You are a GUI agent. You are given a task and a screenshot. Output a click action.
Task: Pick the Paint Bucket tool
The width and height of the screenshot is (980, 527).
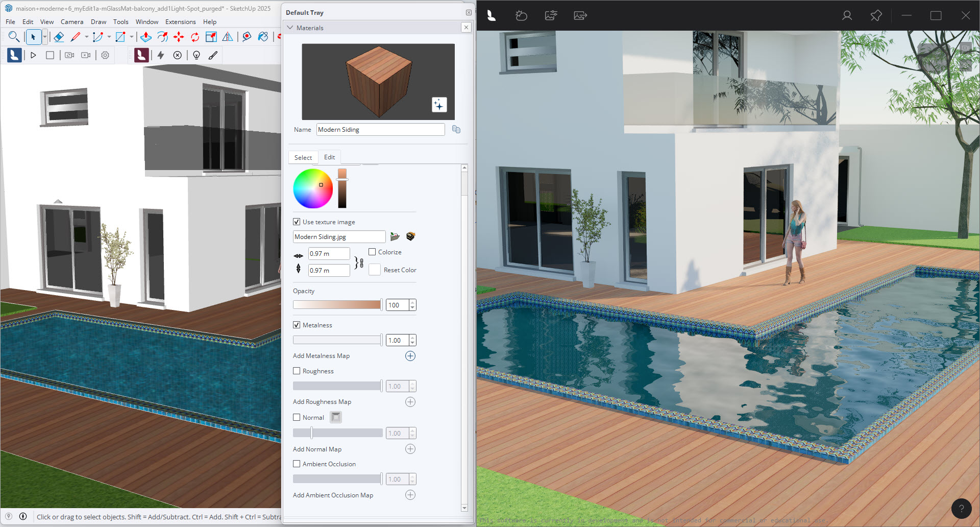pyautogui.click(x=263, y=37)
